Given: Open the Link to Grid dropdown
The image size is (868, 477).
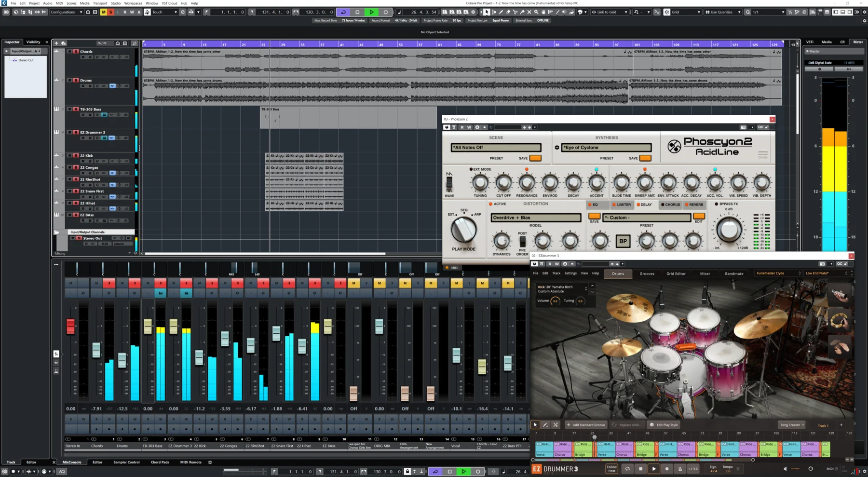Looking at the screenshot, I should (610, 12).
